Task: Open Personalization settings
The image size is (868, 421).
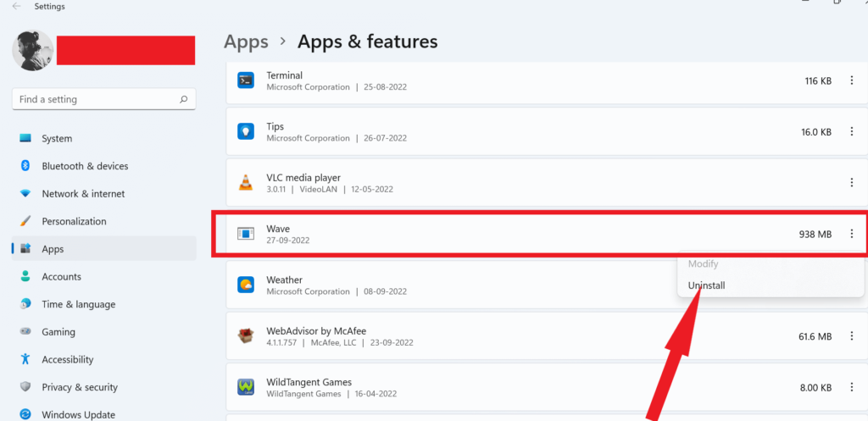Action: (x=103, y=221)
